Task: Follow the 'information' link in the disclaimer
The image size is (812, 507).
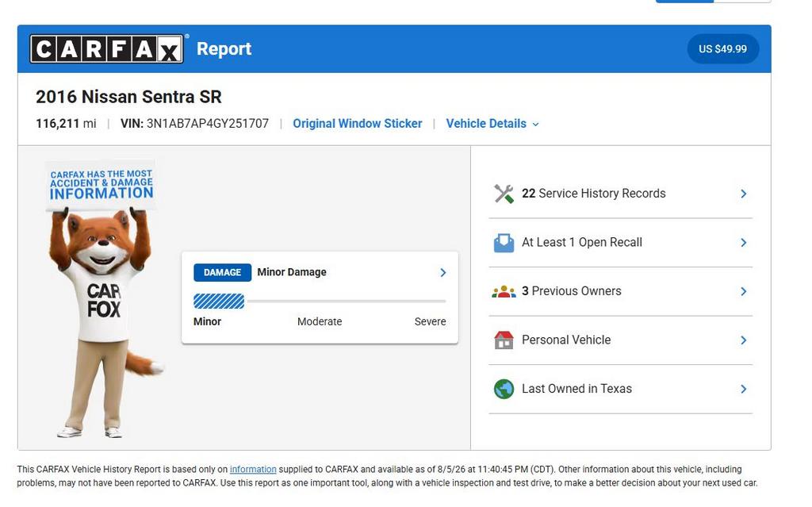Action: pos(253,469)
